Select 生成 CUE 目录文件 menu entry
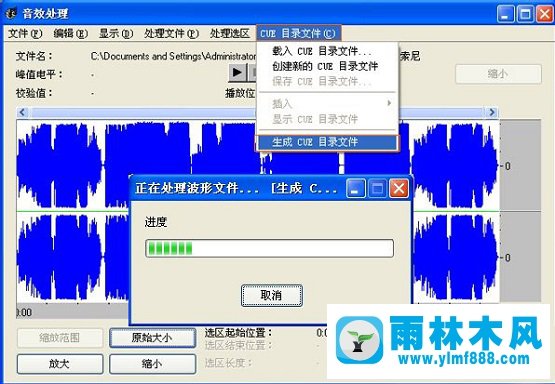The image size is (555, 384). click(x=327, y=142)
